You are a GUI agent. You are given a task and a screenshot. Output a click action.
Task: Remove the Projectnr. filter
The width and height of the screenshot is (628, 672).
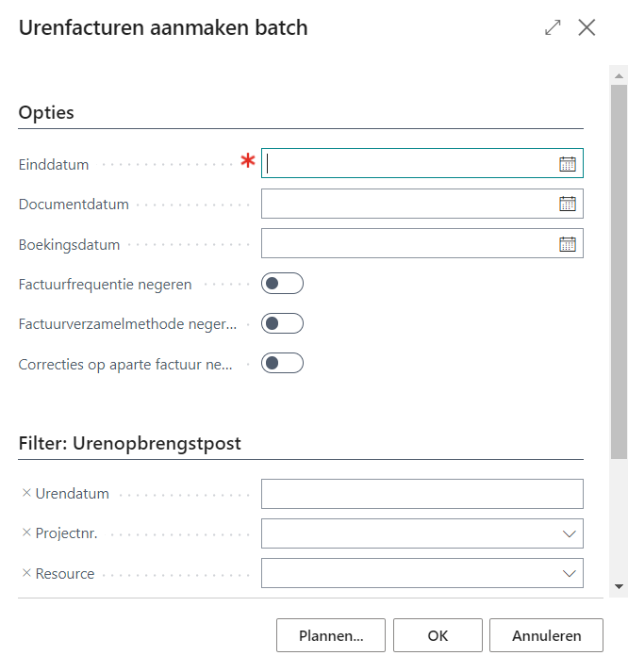(26, 533)
